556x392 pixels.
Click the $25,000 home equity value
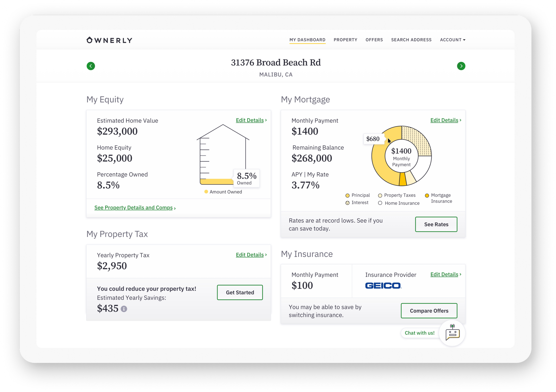pos(115,158)
